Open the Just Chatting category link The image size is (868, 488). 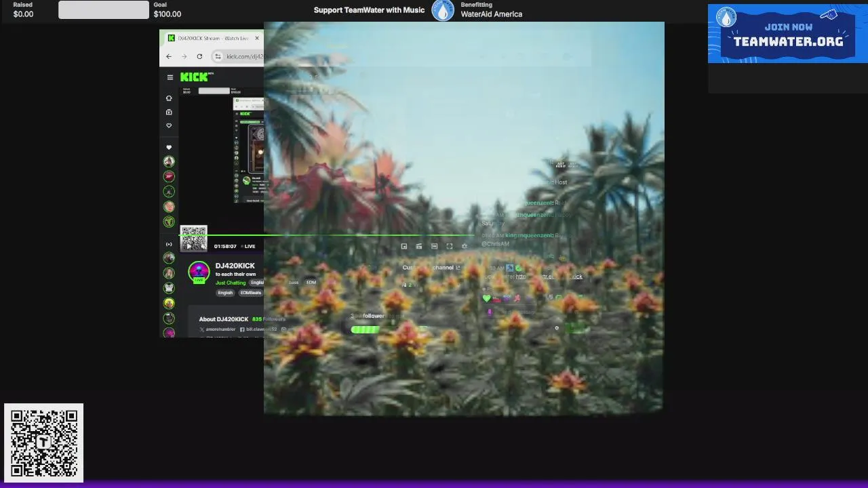coord(231,283)
